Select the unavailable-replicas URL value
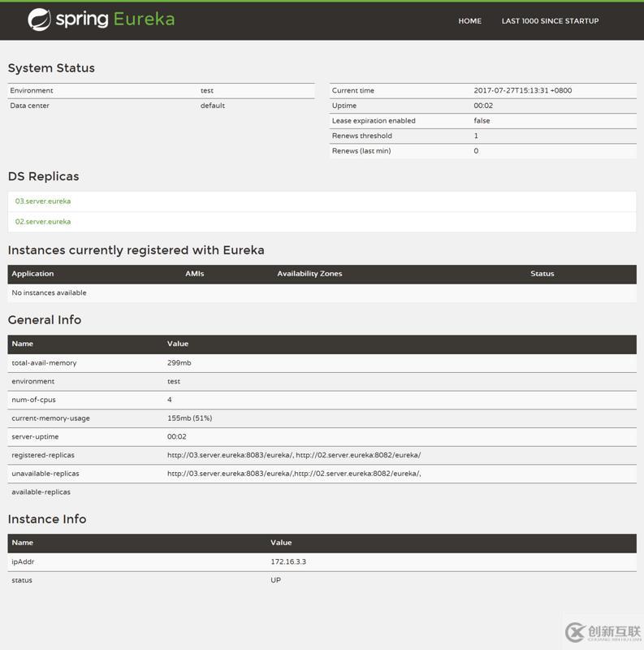This screenshot has width=644, height=650. (x=294, y=474)
